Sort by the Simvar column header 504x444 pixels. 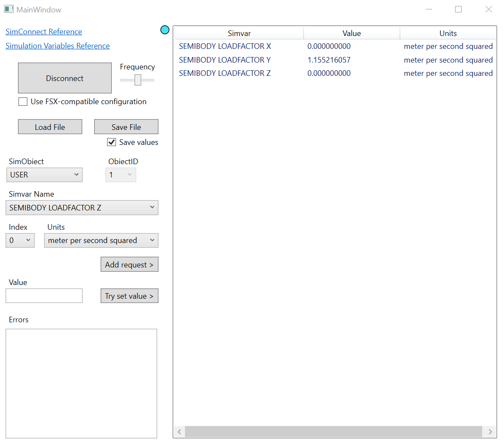(239, 33)
